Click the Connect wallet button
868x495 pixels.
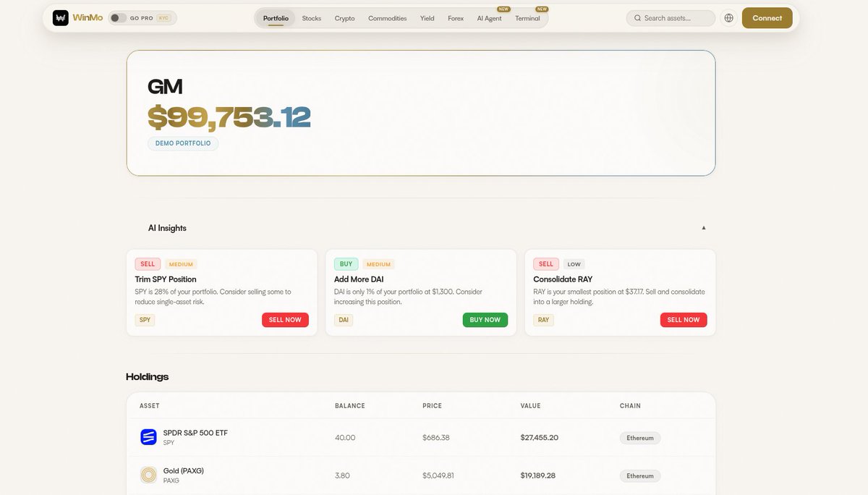click(x=767, y=18)
